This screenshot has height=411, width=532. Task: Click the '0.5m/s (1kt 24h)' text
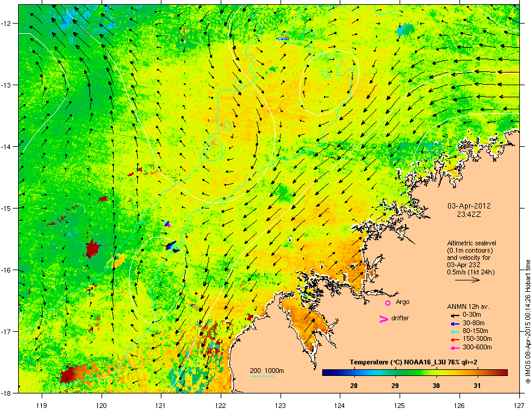tap(470, 272)
